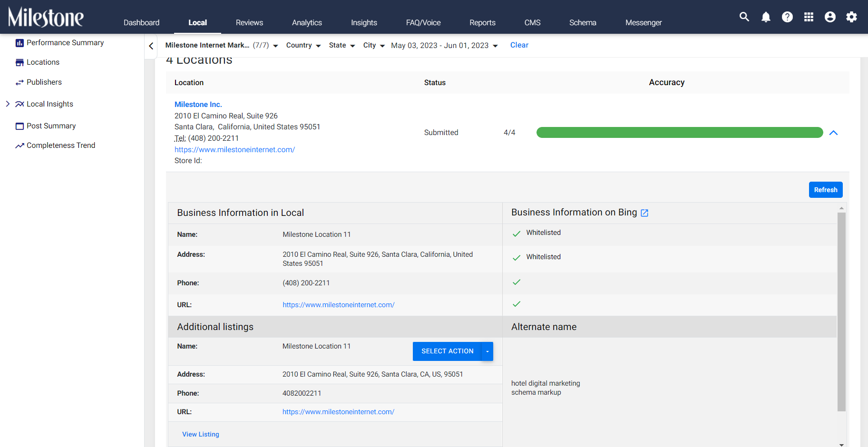
Task: Open Bing listing external link icon
Action: tap(644, 213)
